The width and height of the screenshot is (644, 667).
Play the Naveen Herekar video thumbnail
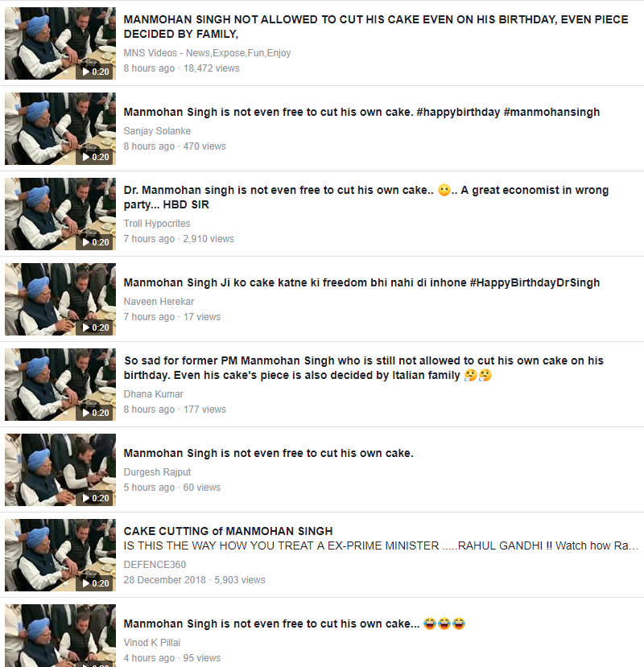pyautogui.click(x=60, y=299)
